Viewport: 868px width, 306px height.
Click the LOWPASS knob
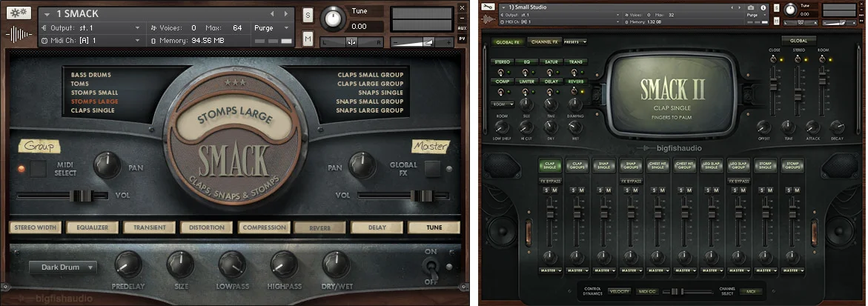click(x=233, y=265)
